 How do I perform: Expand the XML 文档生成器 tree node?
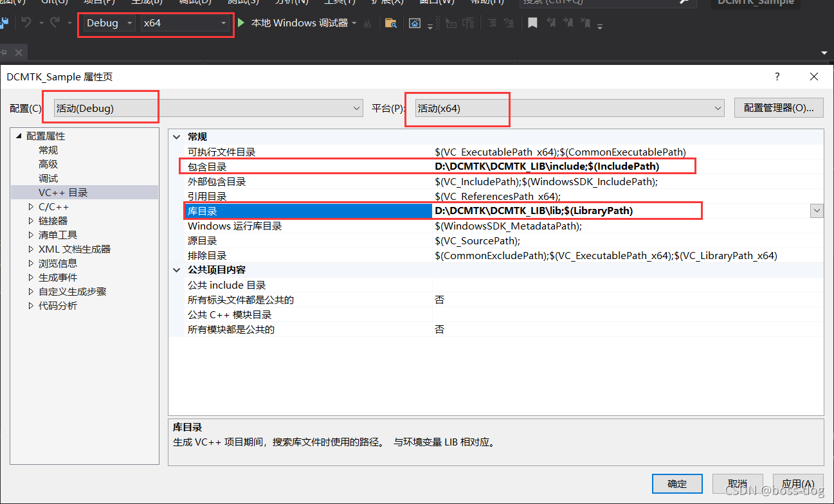tap(31, 249)
